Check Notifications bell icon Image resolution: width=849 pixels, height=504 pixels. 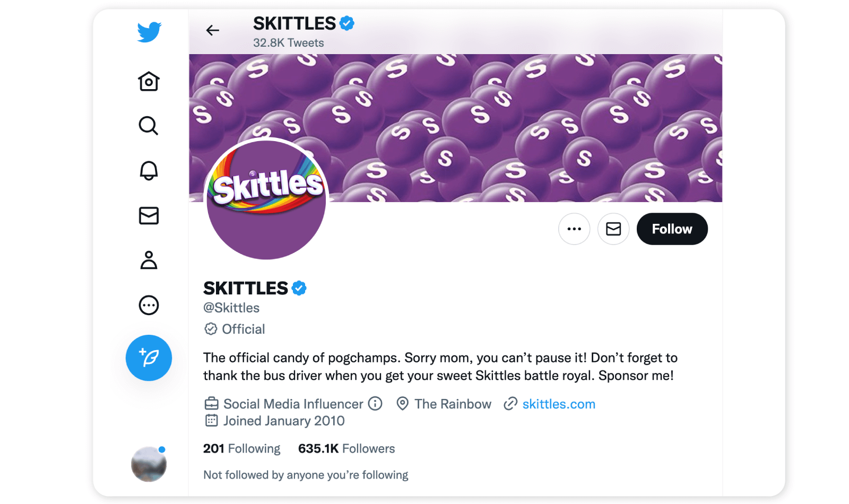(x=149, y=171)
